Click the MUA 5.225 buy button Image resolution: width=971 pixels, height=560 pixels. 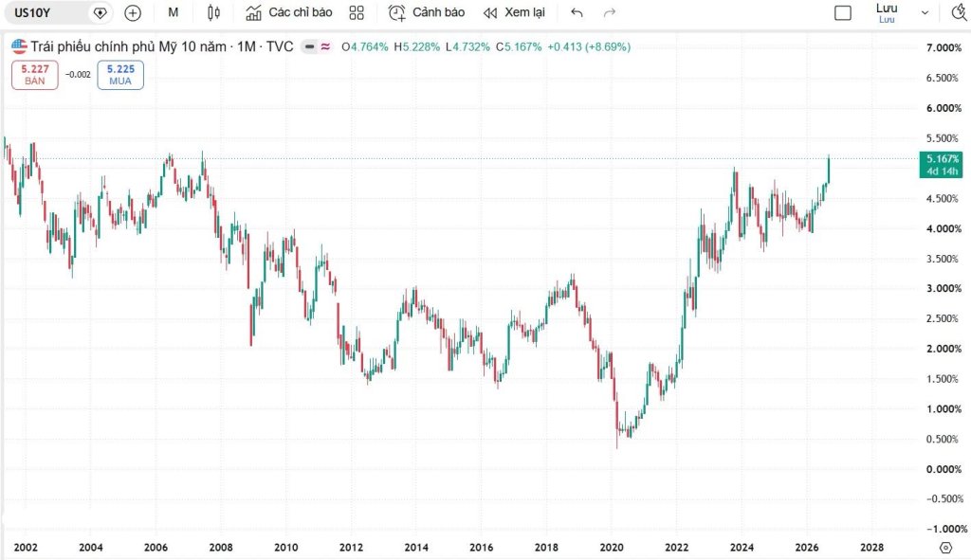tap(120, 75)
